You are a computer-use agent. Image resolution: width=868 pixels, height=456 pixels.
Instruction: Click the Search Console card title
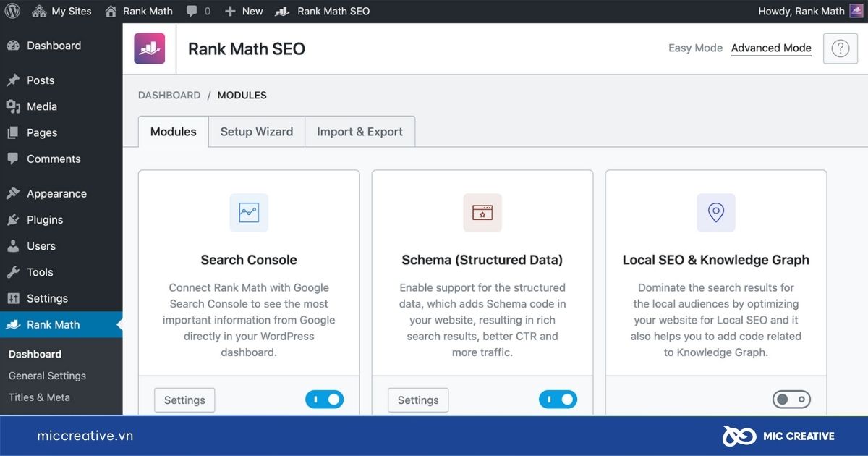249,260
